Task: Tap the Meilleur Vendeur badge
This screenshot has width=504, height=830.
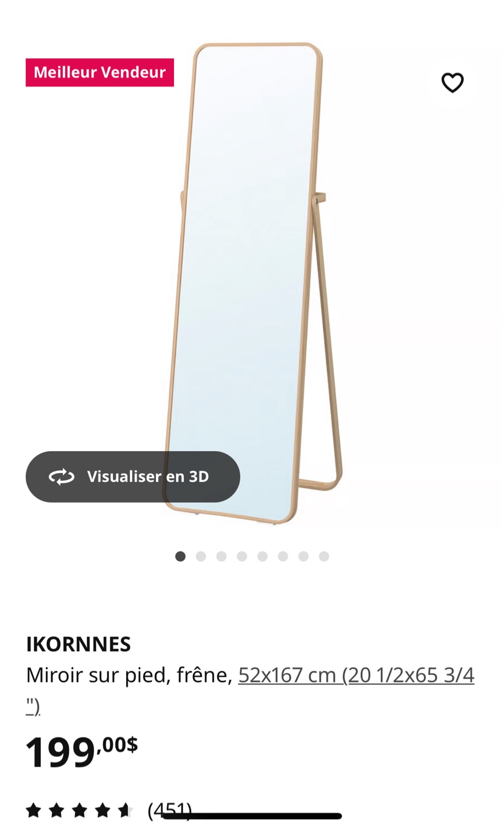Action: [100, 73]
